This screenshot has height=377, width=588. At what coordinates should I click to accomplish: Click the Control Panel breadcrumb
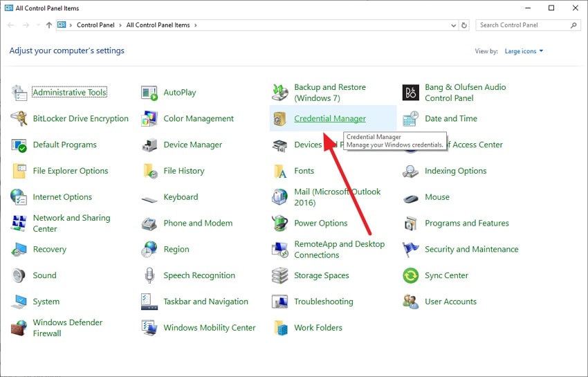click(95, 25)
